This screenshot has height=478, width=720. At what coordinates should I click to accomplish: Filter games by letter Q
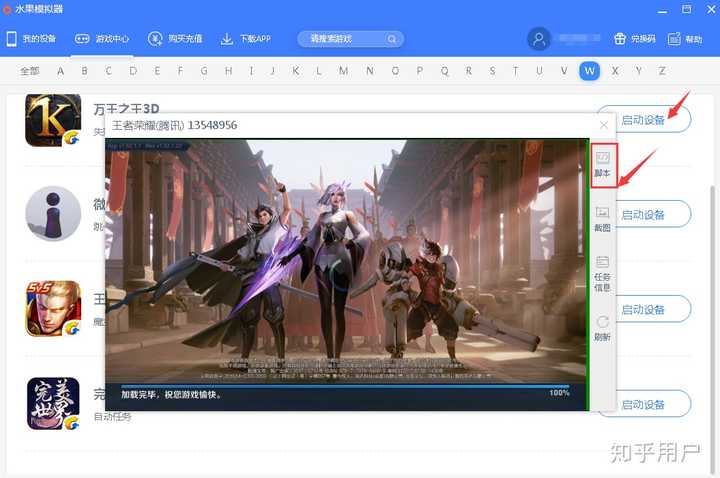point(444,71)
